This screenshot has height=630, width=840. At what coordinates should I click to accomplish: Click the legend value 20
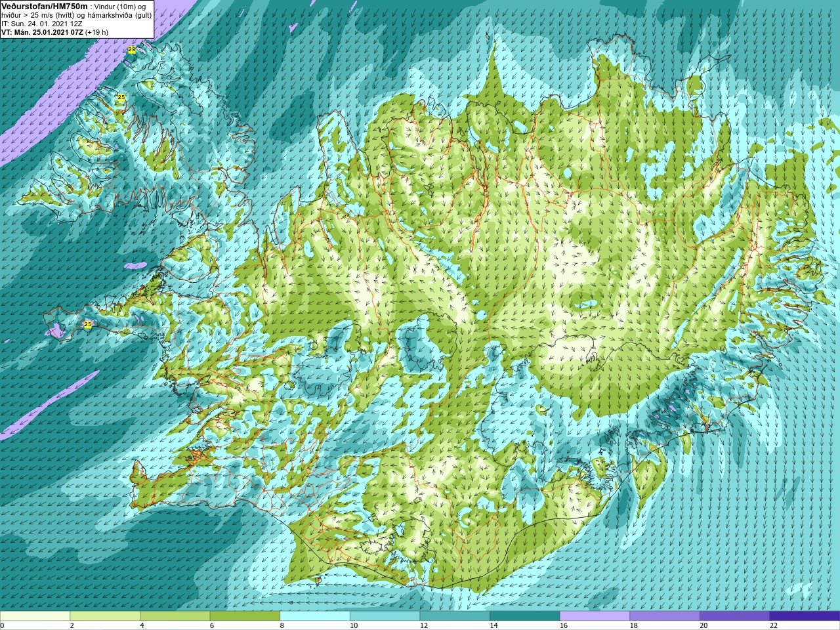pyautogui.click(x=704, y=625)
